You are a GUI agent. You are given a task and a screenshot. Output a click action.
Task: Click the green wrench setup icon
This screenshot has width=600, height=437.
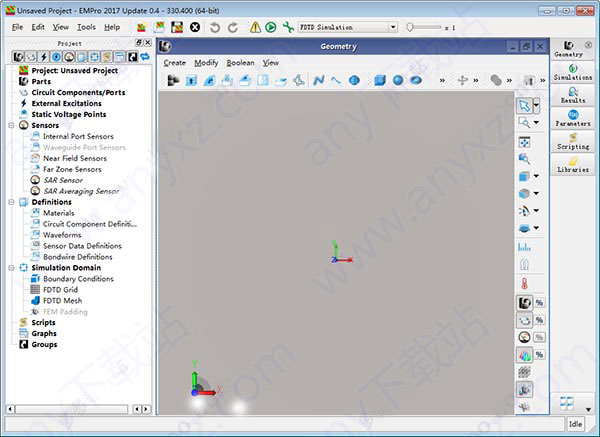click(288, 27)
